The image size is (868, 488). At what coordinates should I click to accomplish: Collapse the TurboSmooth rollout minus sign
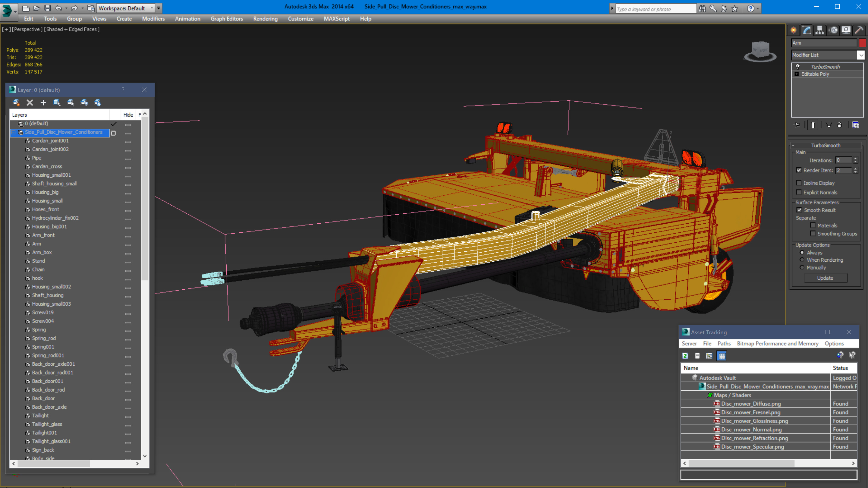point(793,146)
